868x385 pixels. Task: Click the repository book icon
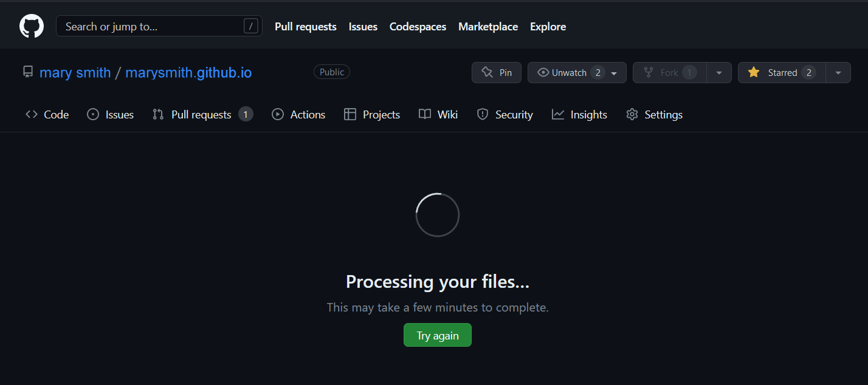pos(27,72)
